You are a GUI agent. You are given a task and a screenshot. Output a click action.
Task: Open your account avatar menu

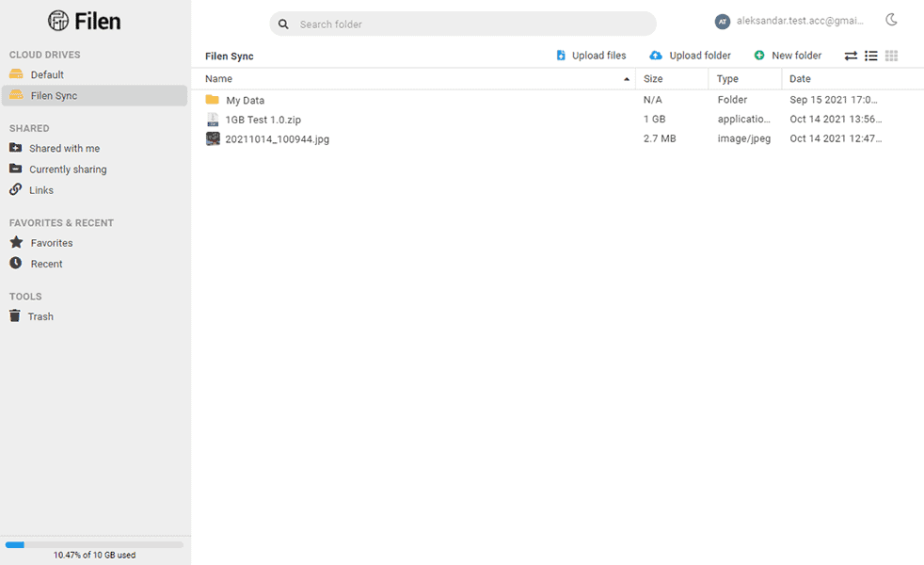click(722, 20)
